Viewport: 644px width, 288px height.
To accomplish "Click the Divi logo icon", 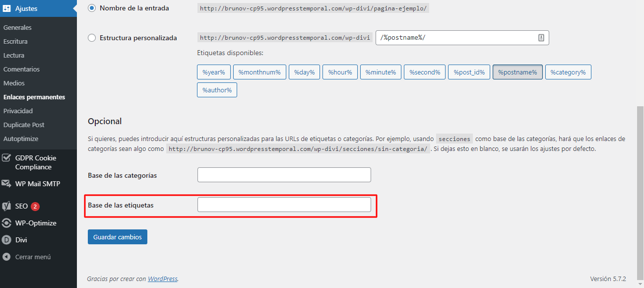I will (x=7, y=240).
